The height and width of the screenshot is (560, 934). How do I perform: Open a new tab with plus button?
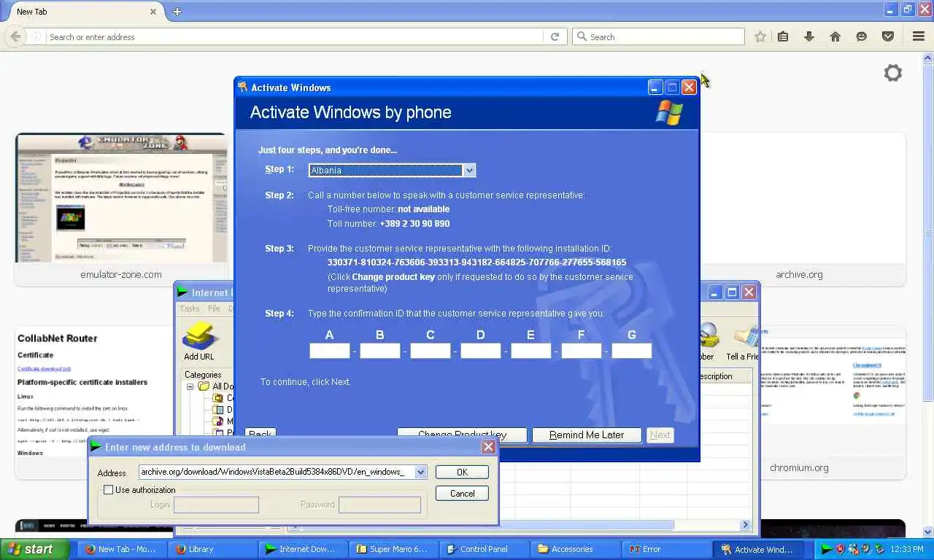177,12
